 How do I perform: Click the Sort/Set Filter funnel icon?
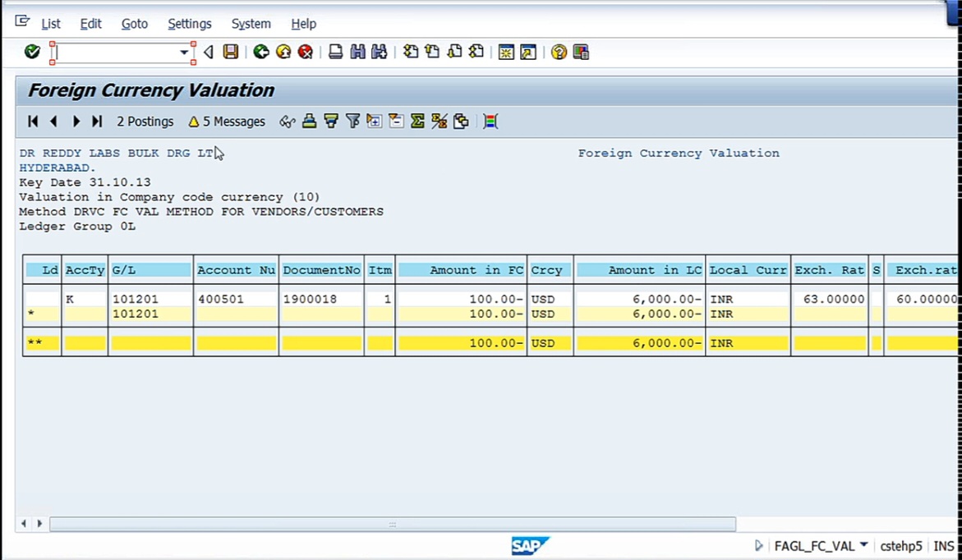[331, 122]
